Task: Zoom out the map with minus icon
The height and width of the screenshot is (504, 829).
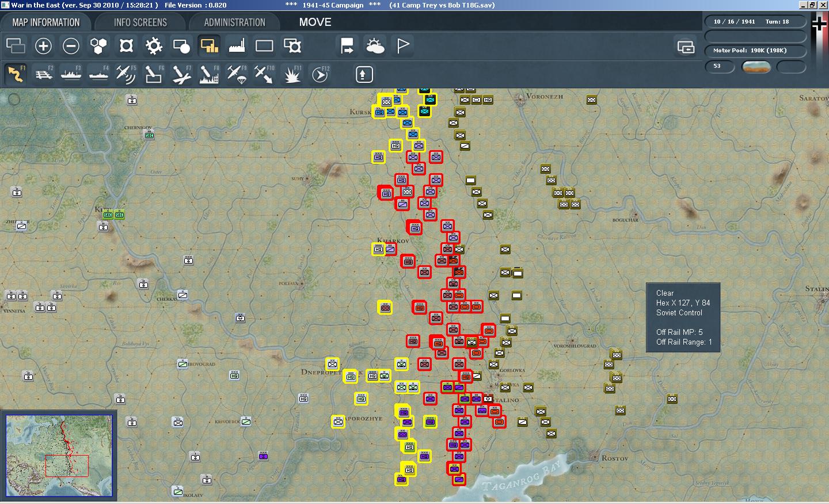Action: coord(71,45)
